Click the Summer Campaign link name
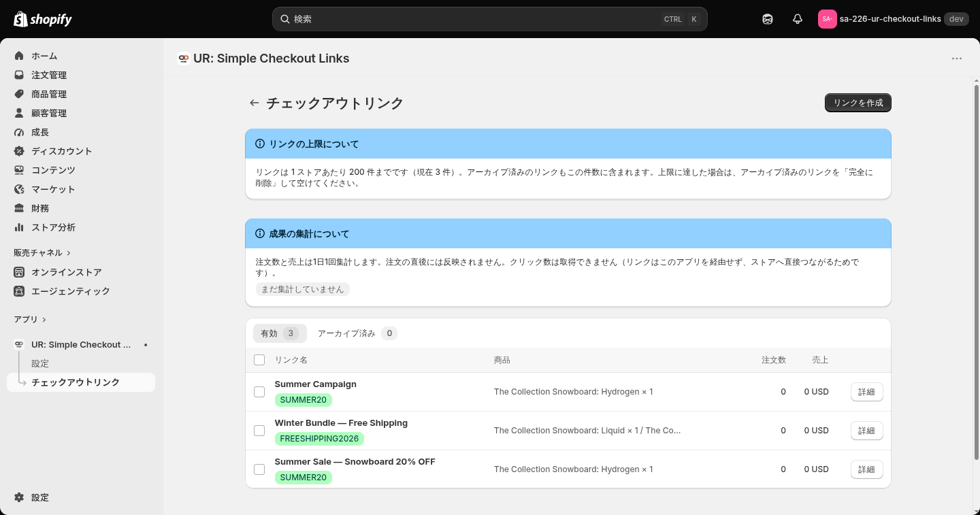The height and width of the screenshot is (515, 980). [316, 384]
